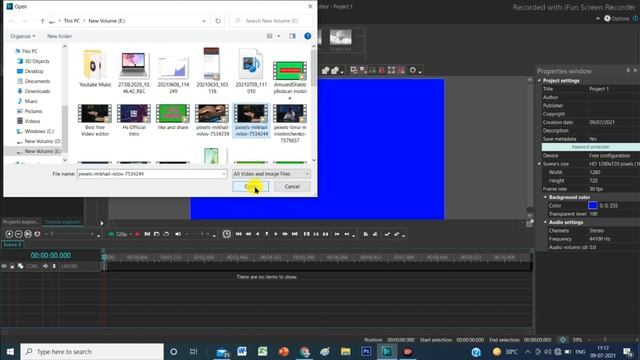
Task: Select 3D Objects in the navigation tree
Action: click(x=33, y=61)
